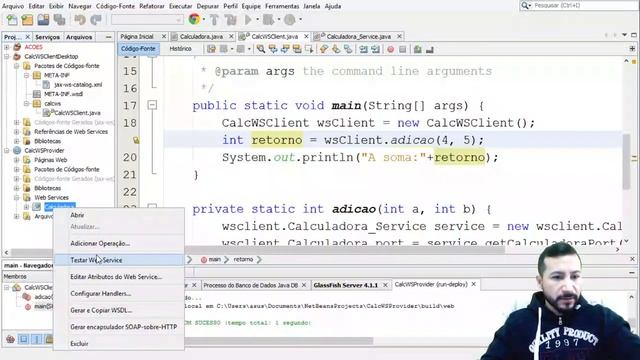This screenshot has width=640, height=360.
Task: Switch to the Calculadora.java editor tab
Action: tap(201, 37)
